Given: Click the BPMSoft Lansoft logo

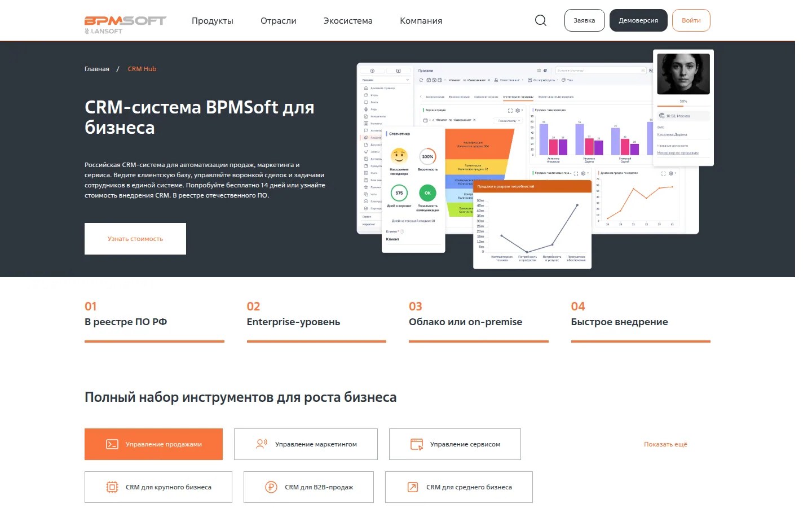Looking at the screenshot, I should pyautogui.click(x=125, y=25).
